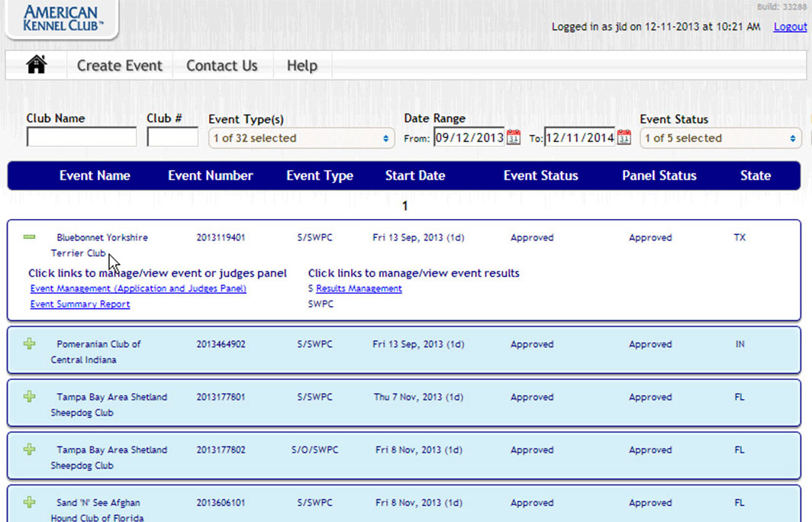
Task: Open the Event Summary Report link
Action: [x=79, y=304]
